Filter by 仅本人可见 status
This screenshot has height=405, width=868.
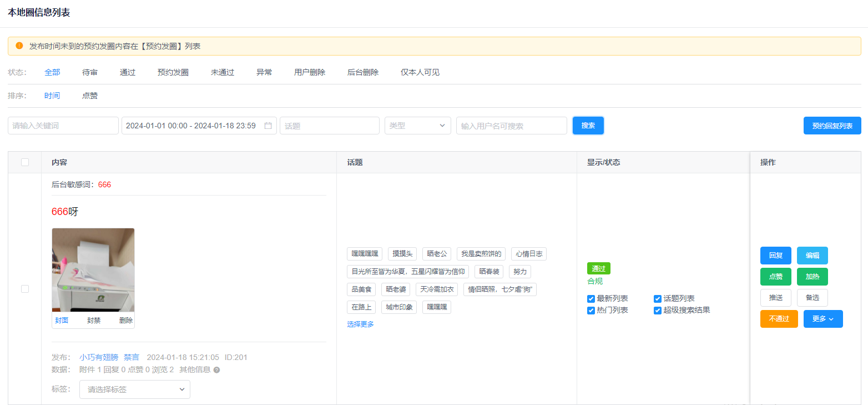pyautogui.click(x=420, y=72)
